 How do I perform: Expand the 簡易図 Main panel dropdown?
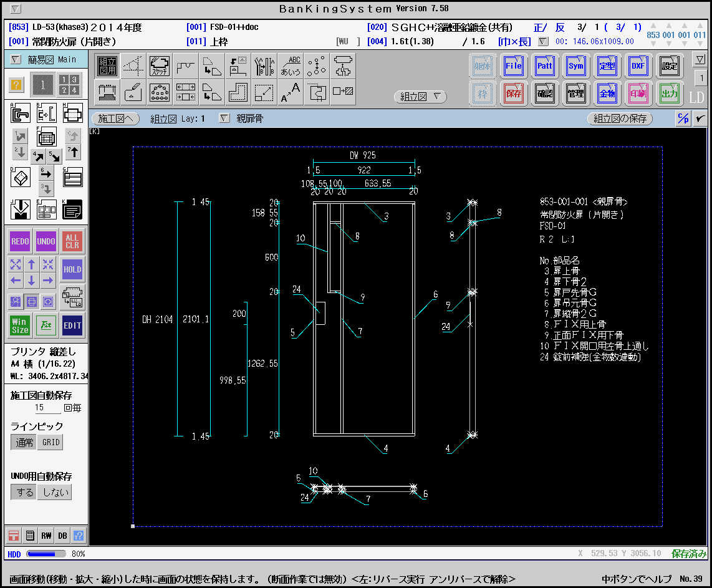coord(16,59)
